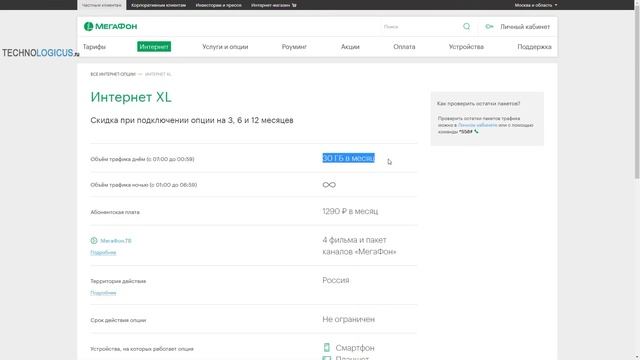Click the infinity symbol for night traffic
Image resolution: width=640 pixels, height=360 pixels.
point(329,185)
